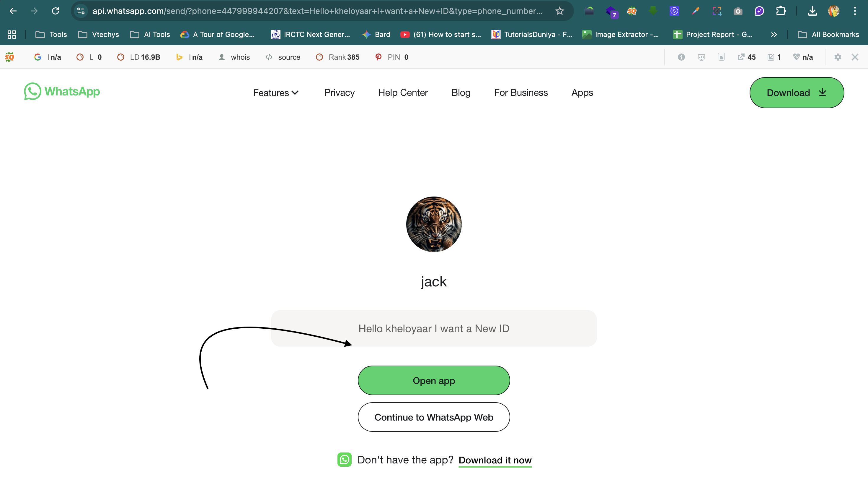This screenshot has height=485, width=868.
Task: Open SEOquake page info
Action: pos(681,57)
